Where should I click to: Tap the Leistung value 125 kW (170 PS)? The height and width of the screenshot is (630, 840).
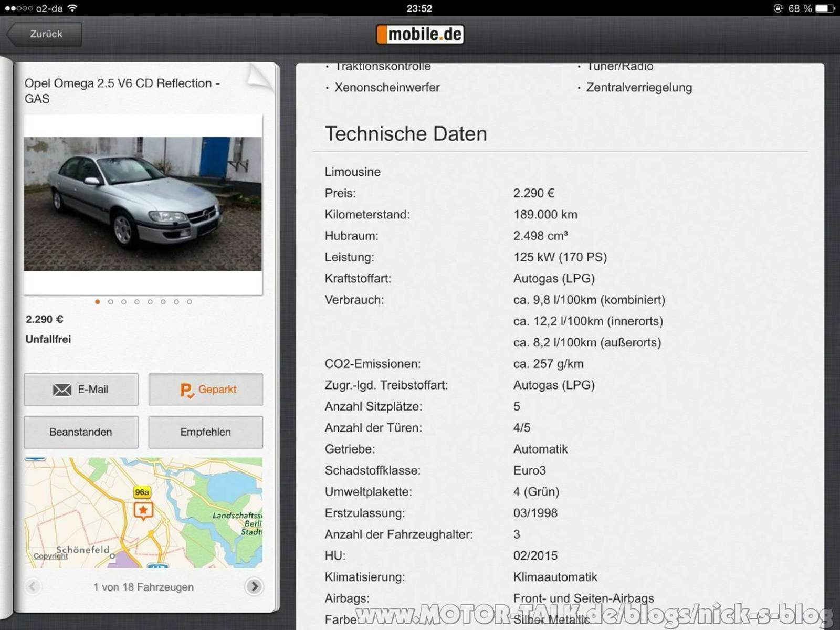(560, 257)
